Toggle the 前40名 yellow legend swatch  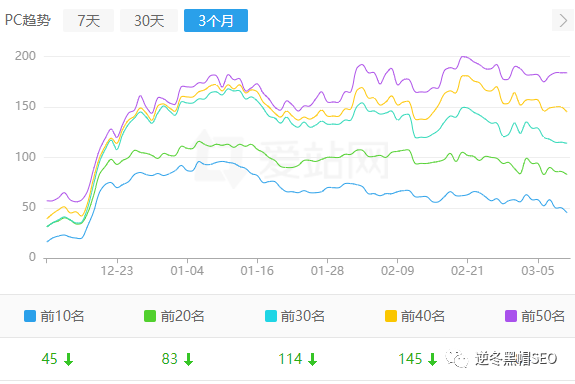click(391, 316)
